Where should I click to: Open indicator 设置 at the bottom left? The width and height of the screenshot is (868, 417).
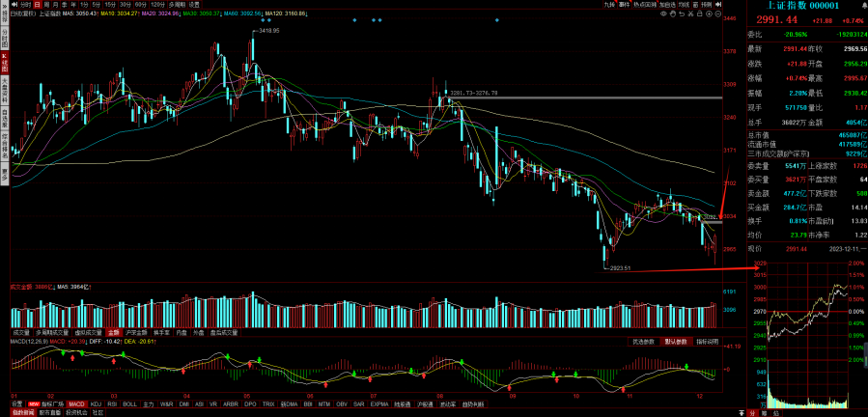(16, 404)
